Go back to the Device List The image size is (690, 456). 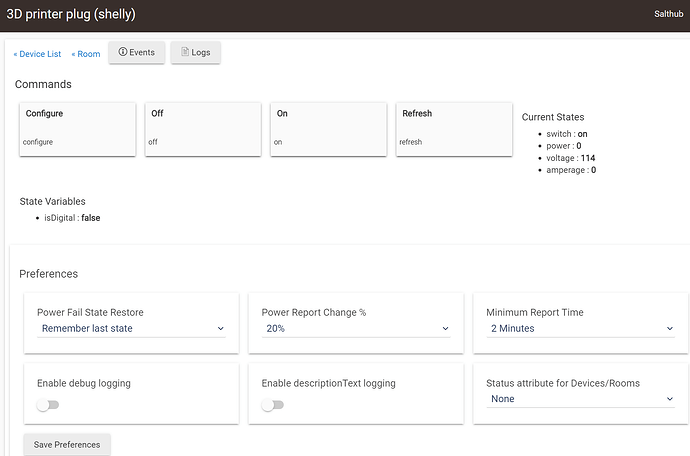[37, 54]
